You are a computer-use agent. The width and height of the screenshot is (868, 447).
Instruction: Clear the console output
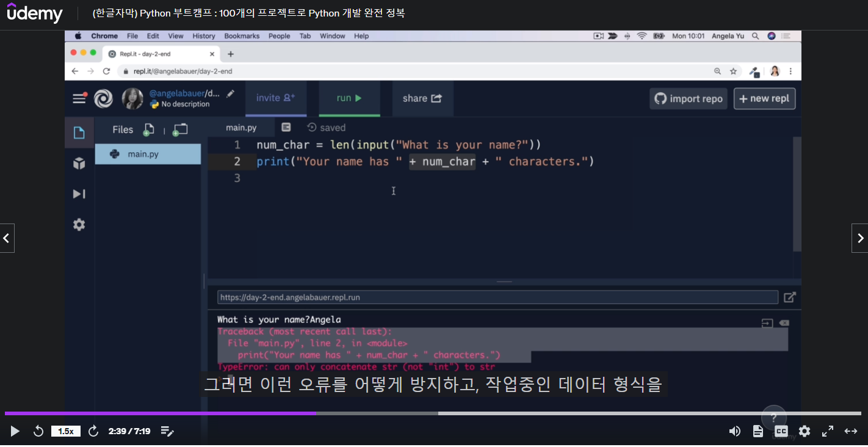pos(784,323)
